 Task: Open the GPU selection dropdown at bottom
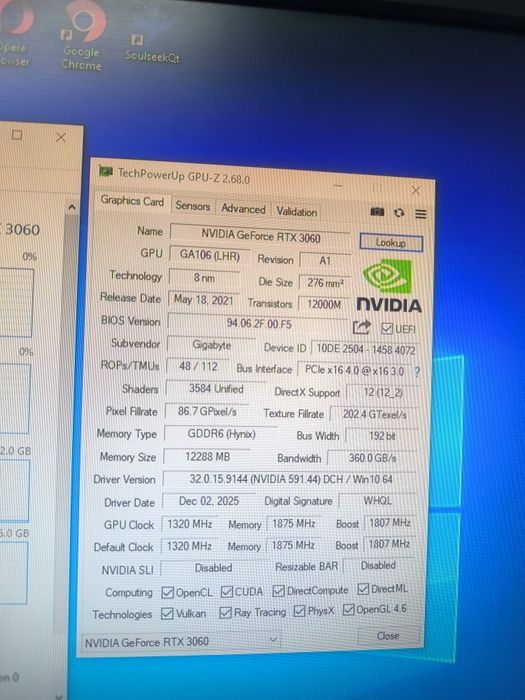click(x=181, y=642)
